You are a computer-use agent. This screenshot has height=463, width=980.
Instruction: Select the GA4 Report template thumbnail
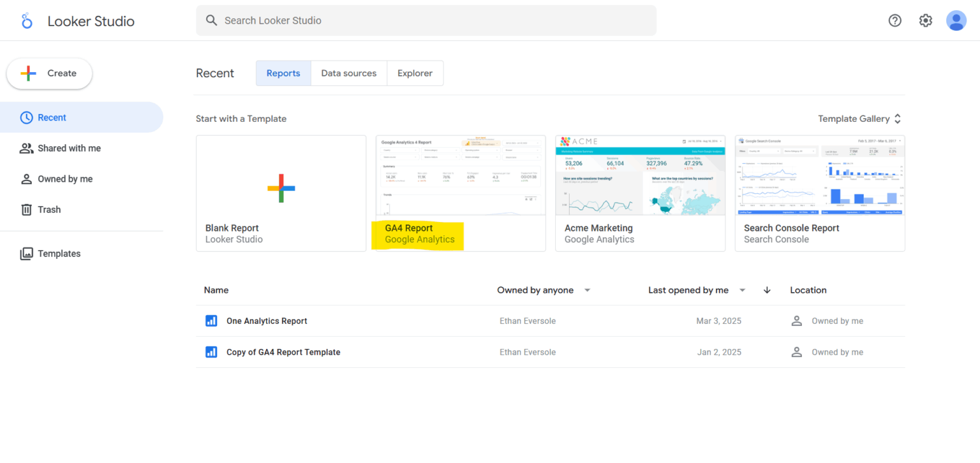(x=460, y=175)
